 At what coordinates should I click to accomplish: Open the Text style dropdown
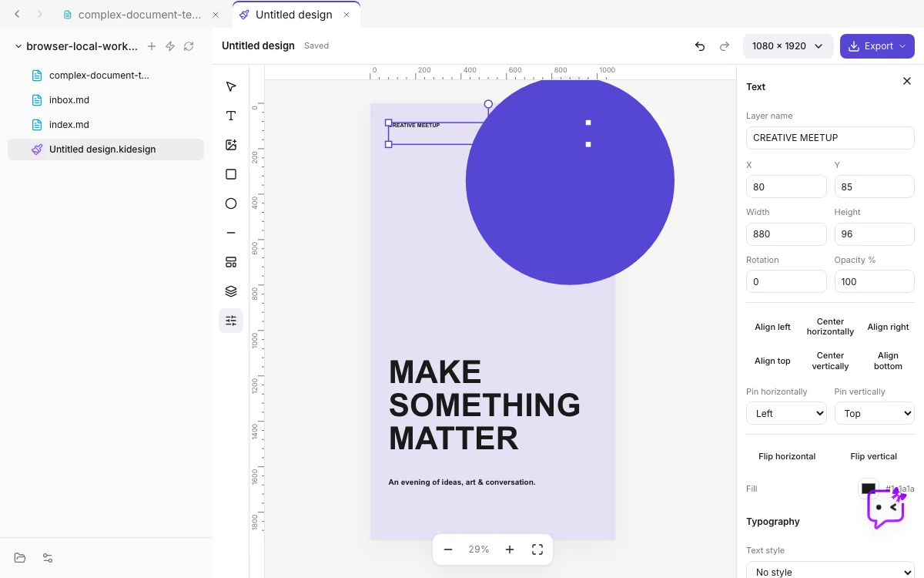pos(830,570)
